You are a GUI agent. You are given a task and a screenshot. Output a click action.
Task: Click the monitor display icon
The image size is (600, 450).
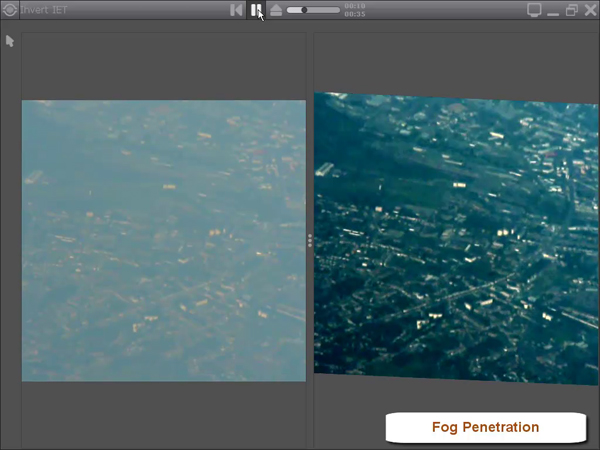coord(534,10)
